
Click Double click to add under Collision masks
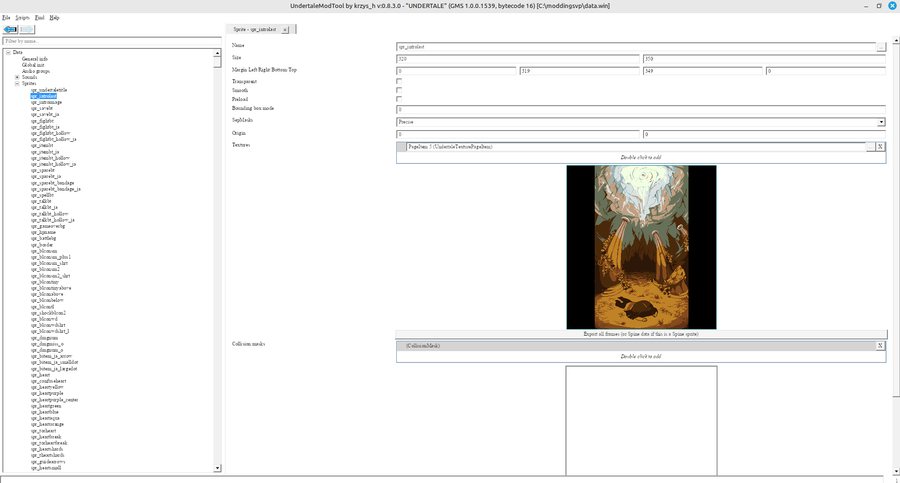point(641,356)
